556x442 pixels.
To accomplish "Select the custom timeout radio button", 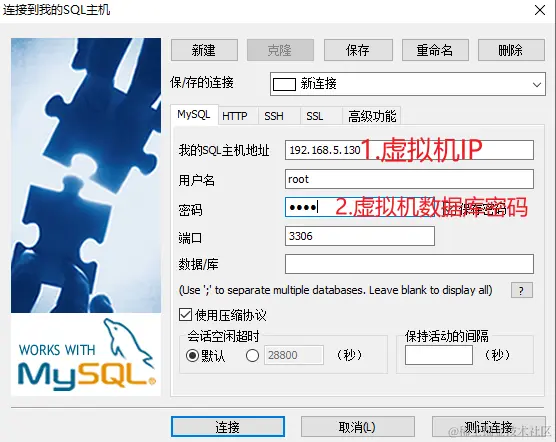I will tap(252, 355).
